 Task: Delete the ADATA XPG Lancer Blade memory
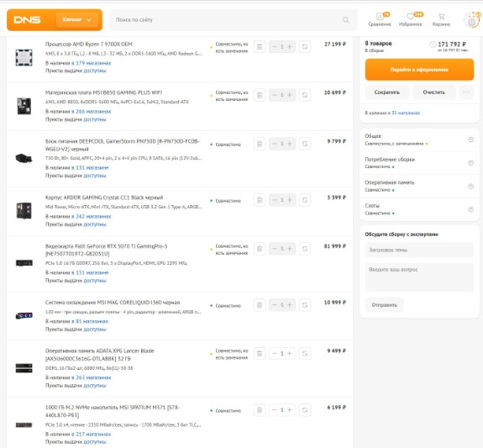260,353
